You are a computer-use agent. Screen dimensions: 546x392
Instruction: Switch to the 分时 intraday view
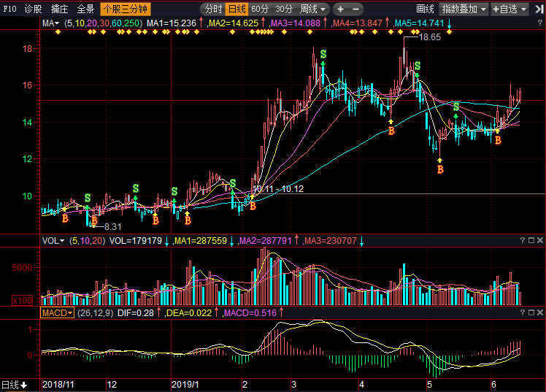(213, 9)
